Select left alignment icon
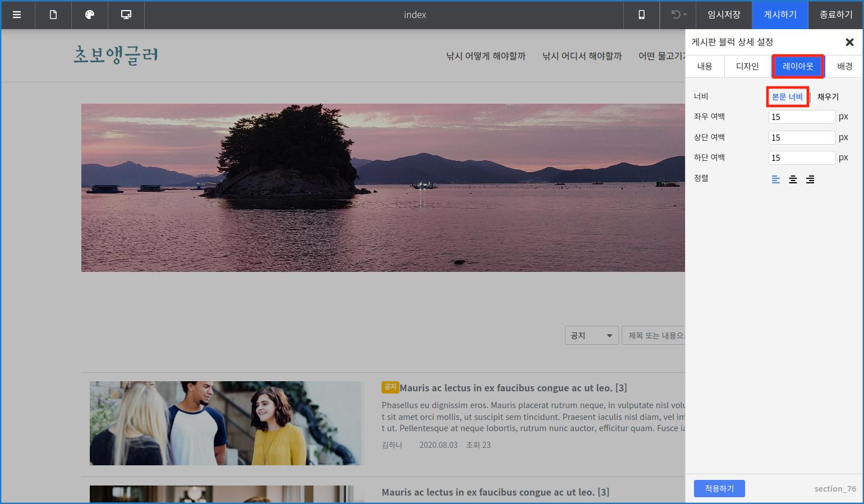 [x=776, y=179]
